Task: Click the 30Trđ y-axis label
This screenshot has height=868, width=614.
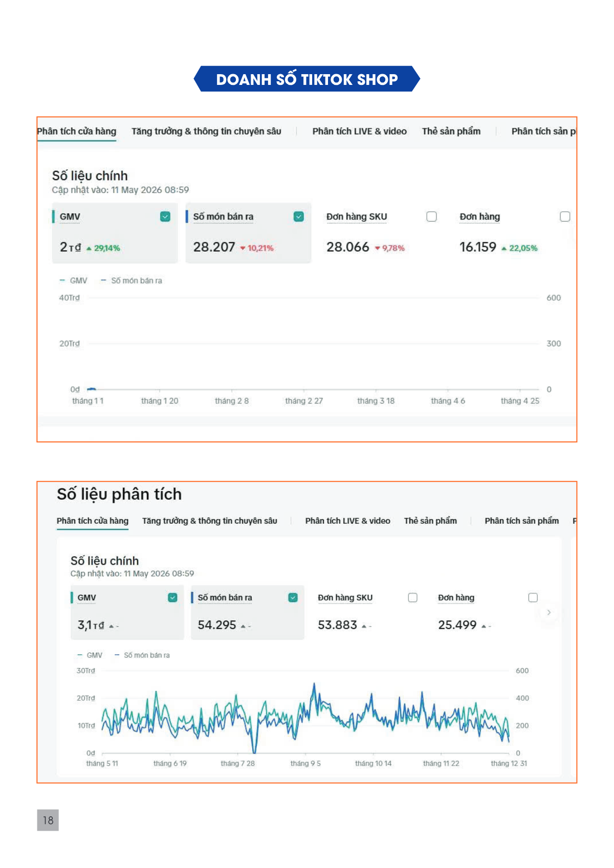Action: [85, 671]
